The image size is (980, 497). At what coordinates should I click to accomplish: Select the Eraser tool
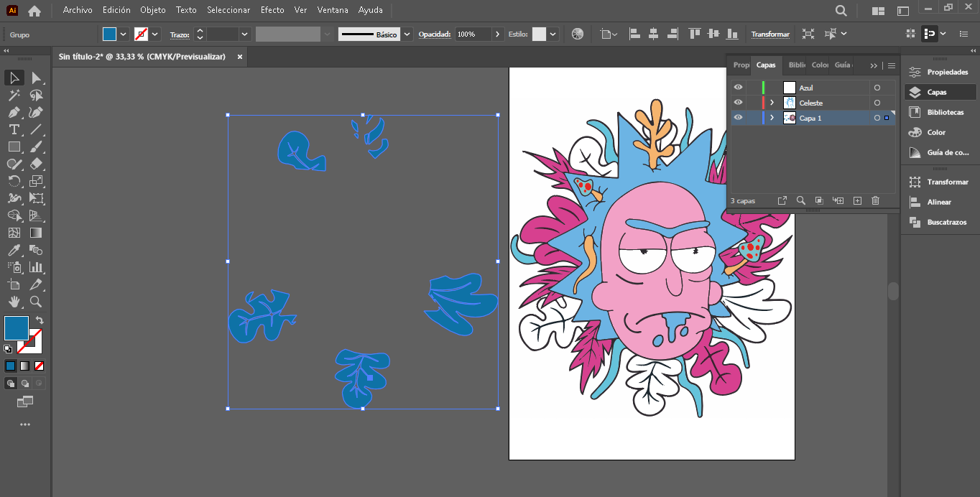[x=36, y=164]
